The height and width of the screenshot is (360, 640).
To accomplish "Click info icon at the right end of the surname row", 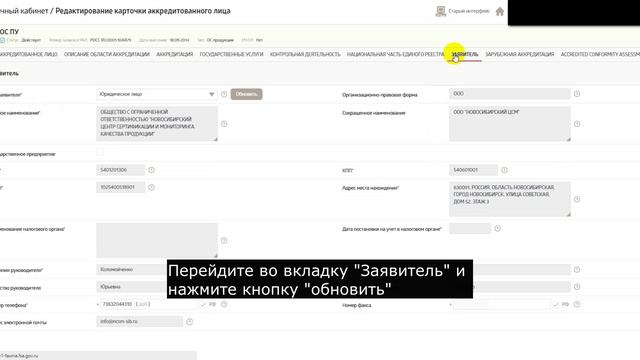I will (x=577, y=270).
